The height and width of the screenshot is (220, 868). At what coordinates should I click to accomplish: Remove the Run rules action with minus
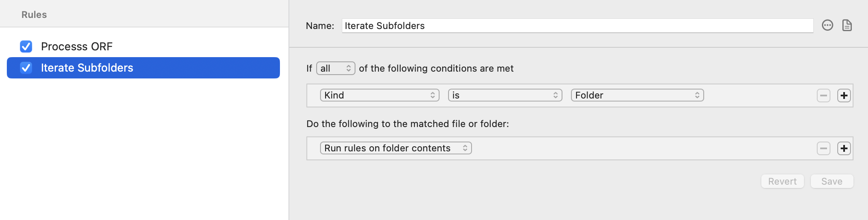pyautogui.click(x=824, y=148)
